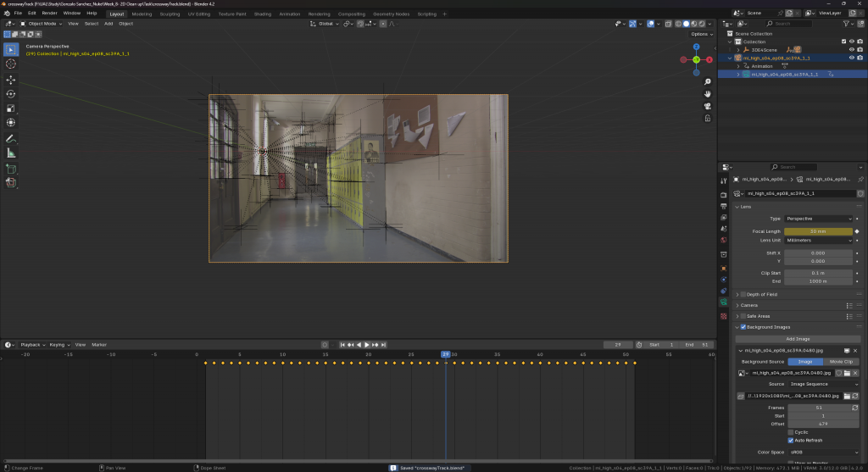Open the Object Constraints properties tab
Viewport: 868px width, 472px height.
[724, 291]
